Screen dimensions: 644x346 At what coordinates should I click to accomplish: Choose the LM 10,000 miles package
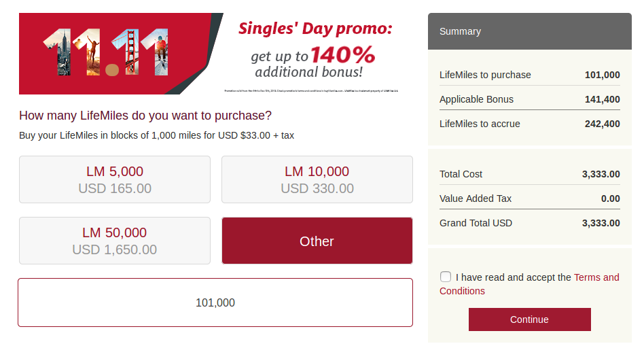pyautogui.click(x=317, y=179)
